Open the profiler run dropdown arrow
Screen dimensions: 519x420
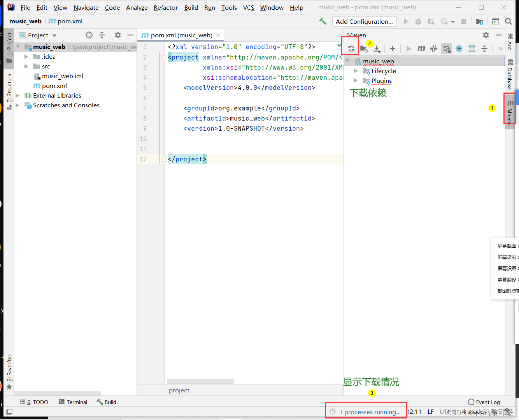coord(453,22)
